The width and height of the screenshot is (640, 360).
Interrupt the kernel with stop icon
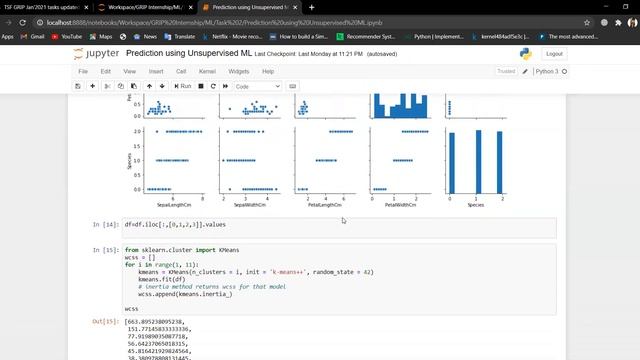201,86
